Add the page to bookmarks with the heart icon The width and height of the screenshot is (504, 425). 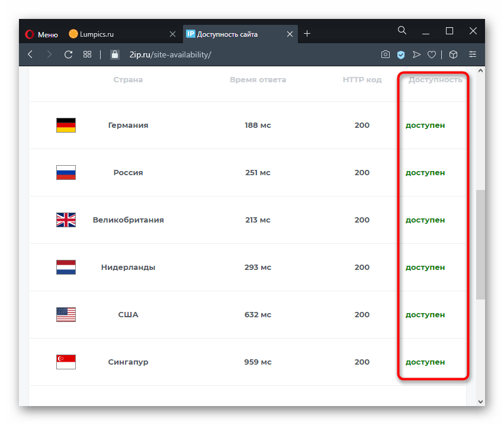click(x=432, y=54)
